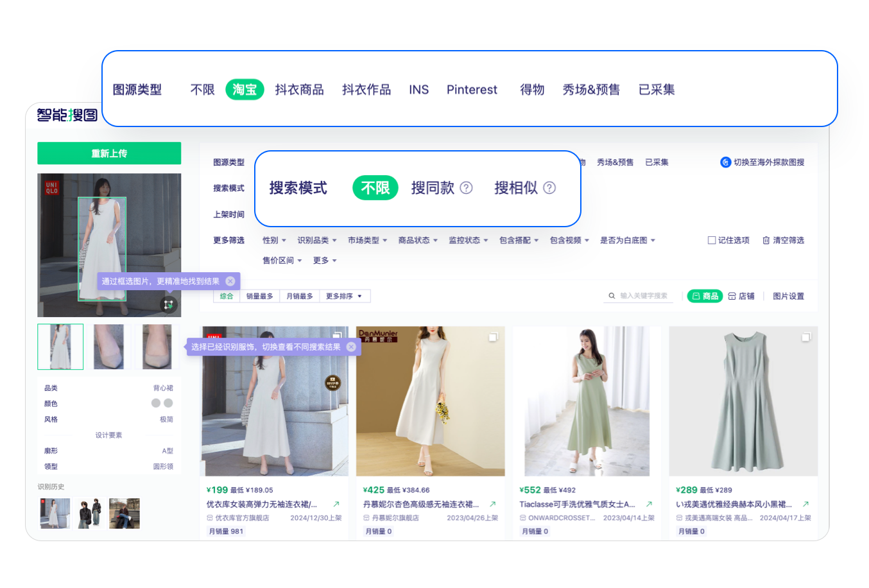The image size is (869, 588).
Task: Click help icon next to 搜相似
Action: 549,188
